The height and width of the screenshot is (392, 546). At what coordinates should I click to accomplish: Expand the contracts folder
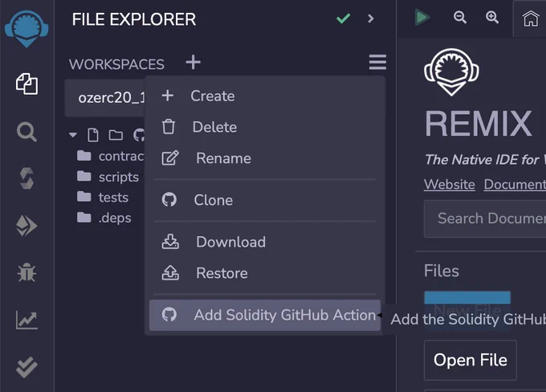(110, 156)
